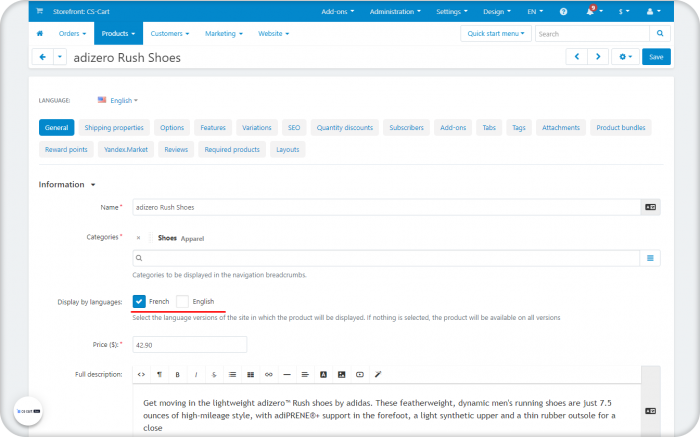Expand the Quick start menu

[496, 33]
